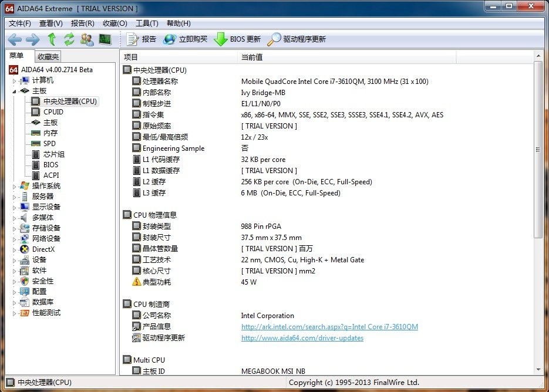This screenshot has width=549, height=392.
Task: Open the monitor graph icon in toolbar
Action: pyautogui.click(x=105, y=39)
